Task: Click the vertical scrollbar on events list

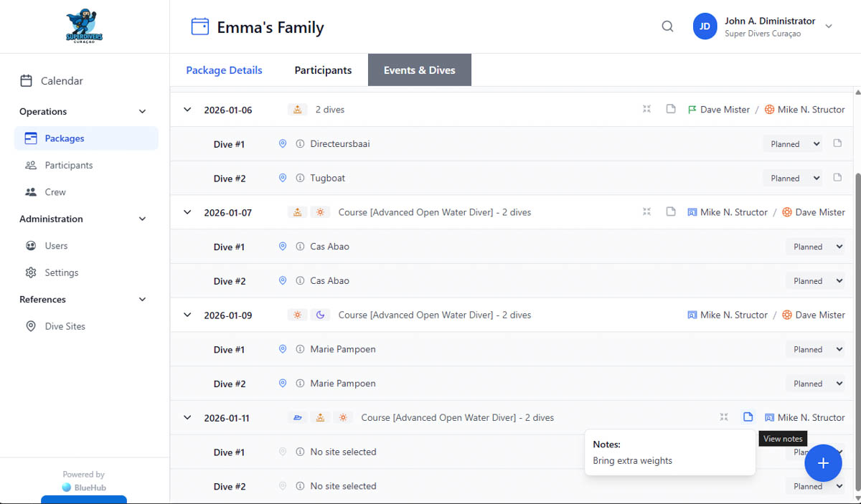Action: (x=857, y=287)
